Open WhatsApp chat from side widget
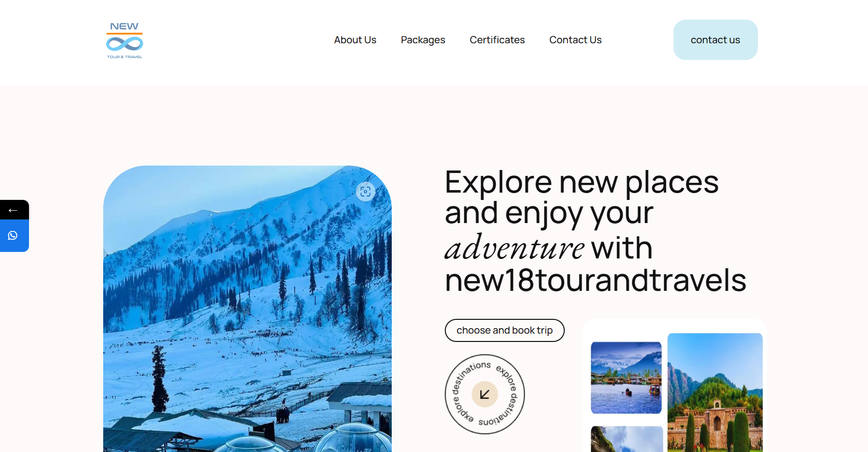The image size is (868, 452). point(13,236)
